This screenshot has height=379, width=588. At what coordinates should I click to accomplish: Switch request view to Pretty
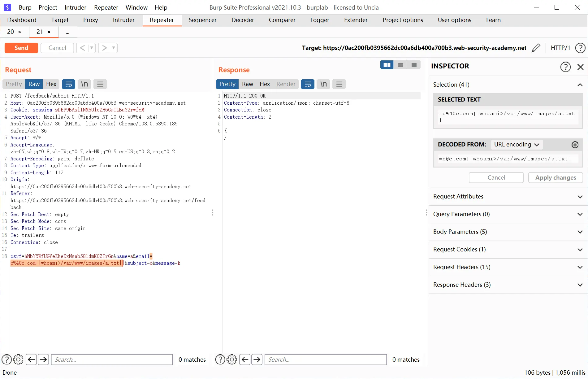(x=14, y=84)
